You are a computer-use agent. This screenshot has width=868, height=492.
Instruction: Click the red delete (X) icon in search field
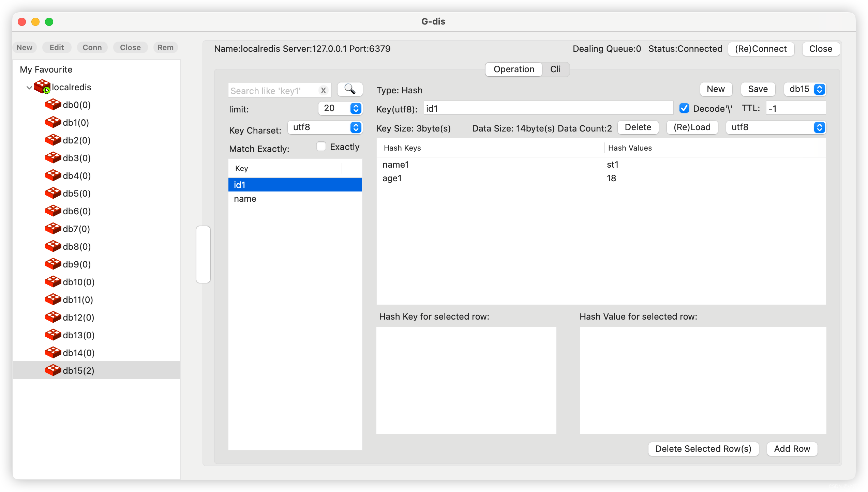(323, 90)
